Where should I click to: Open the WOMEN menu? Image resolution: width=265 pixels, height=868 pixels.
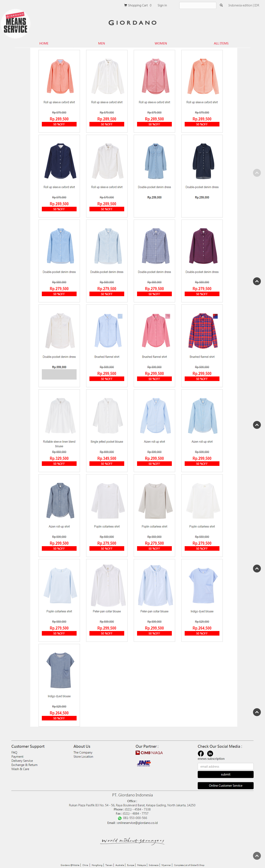coord(161,43)
